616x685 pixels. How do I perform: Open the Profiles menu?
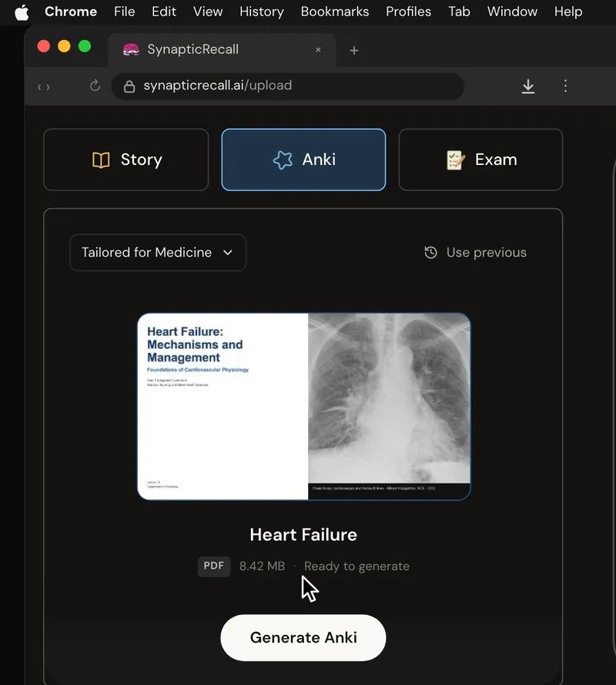point(408,12)
